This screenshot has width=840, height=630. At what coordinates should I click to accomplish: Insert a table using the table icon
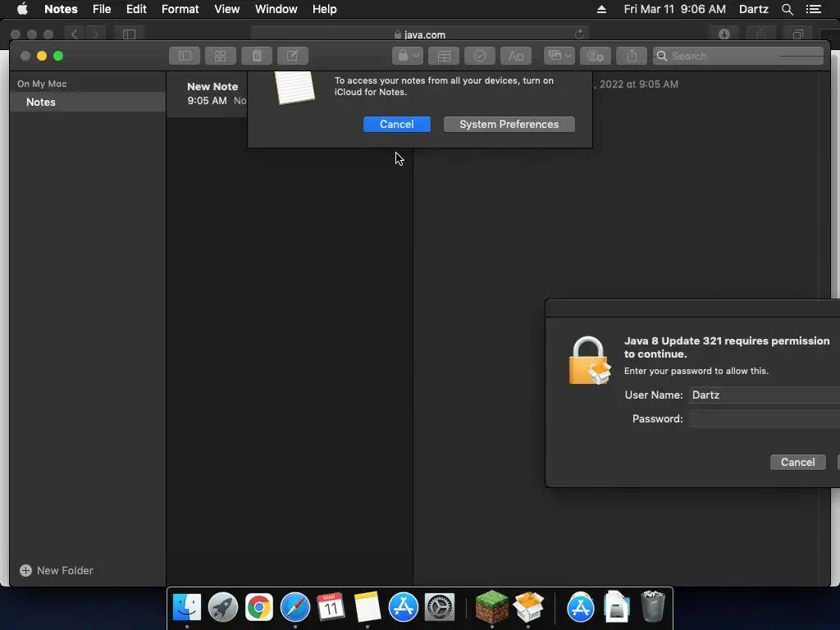click(444, 56)
